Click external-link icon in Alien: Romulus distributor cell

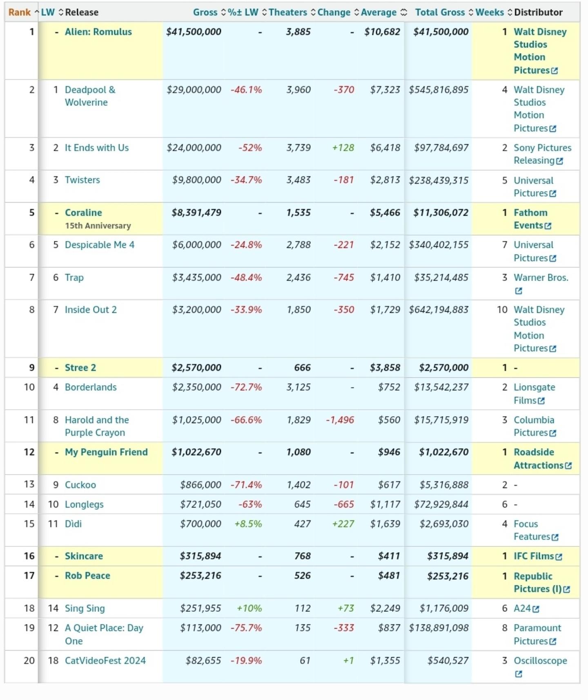pyautogui.click(x=555, y=71)
